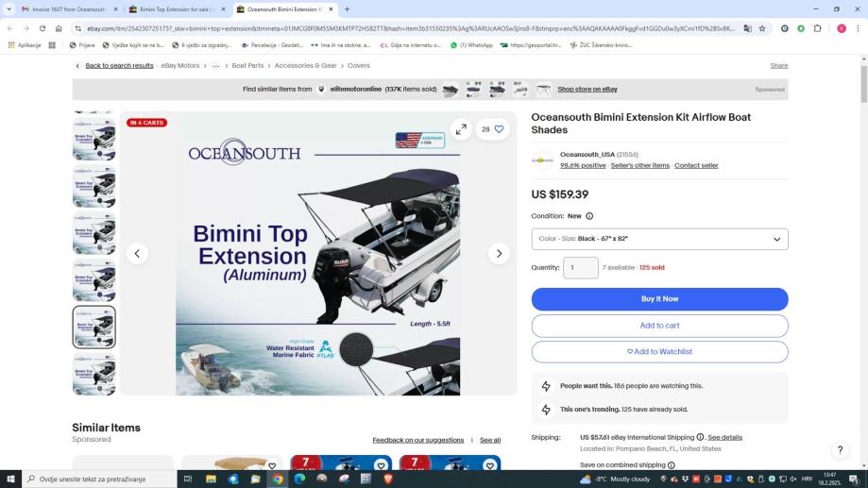Open the Covers breadcrumb

point(359,66)
